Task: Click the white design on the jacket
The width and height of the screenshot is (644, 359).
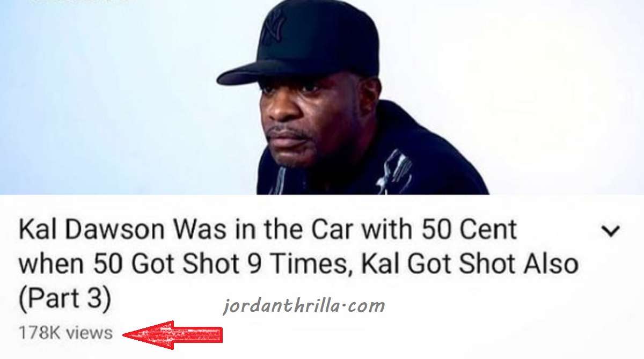Action: tap(396, 171)
